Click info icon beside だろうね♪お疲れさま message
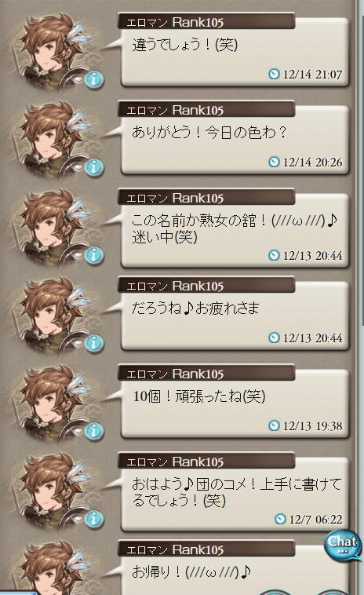Viewport: 364px width, 595px height. tap(94, 343)
